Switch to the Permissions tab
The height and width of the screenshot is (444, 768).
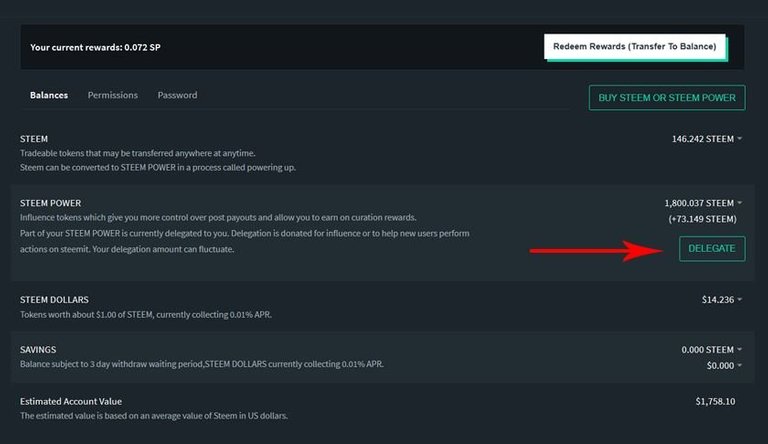[113, 95]
